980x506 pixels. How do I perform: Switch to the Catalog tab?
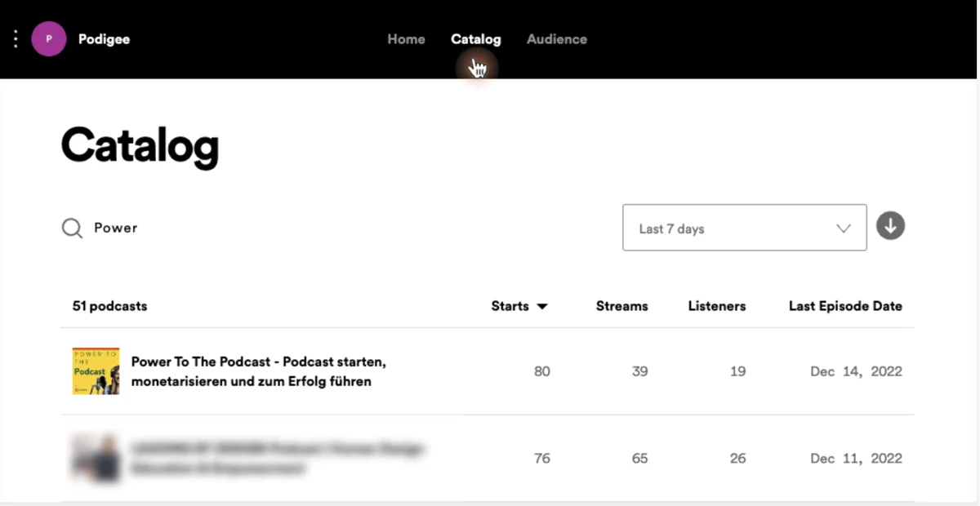(x=476, y=39)
